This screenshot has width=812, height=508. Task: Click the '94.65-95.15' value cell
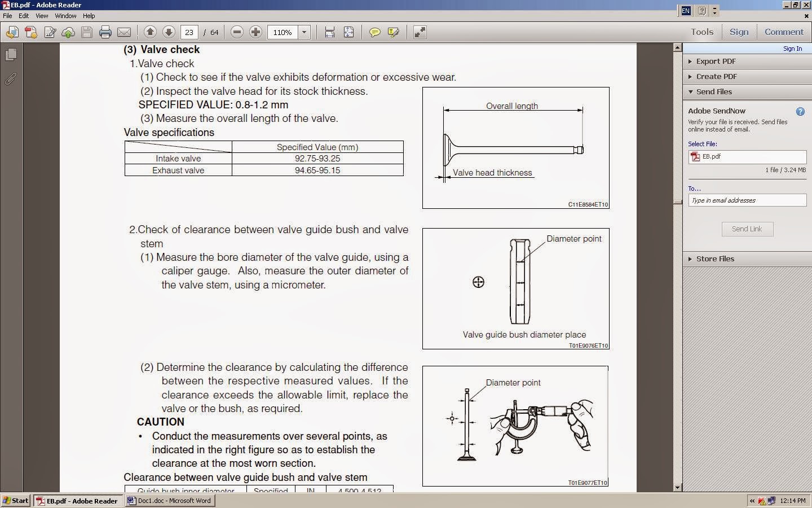[x=317, y=170]
